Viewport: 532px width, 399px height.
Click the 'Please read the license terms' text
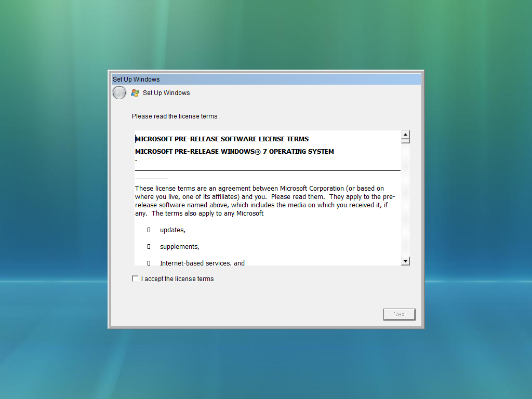coord(175,116)
